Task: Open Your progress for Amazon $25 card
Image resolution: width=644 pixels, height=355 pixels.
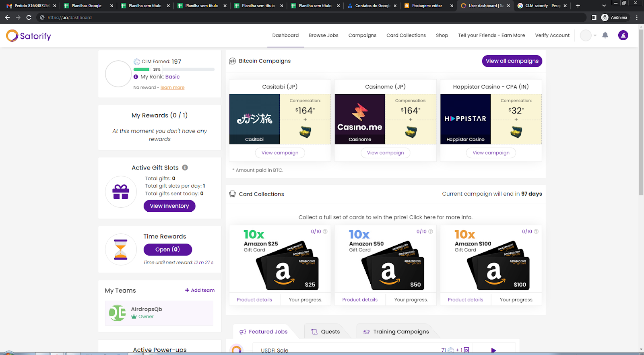Action: point(305,300)
